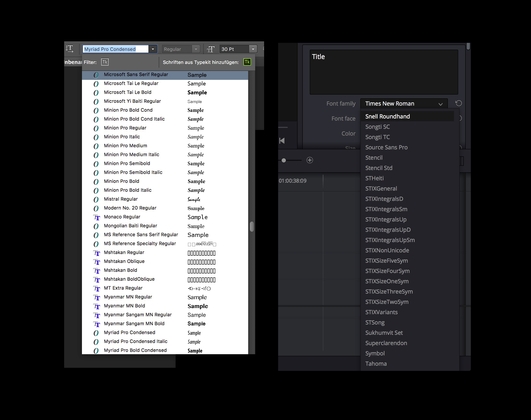531x420 pixels.
Task: Choose MS Reference Specialty Regular
Action: [x=165, y=244]
